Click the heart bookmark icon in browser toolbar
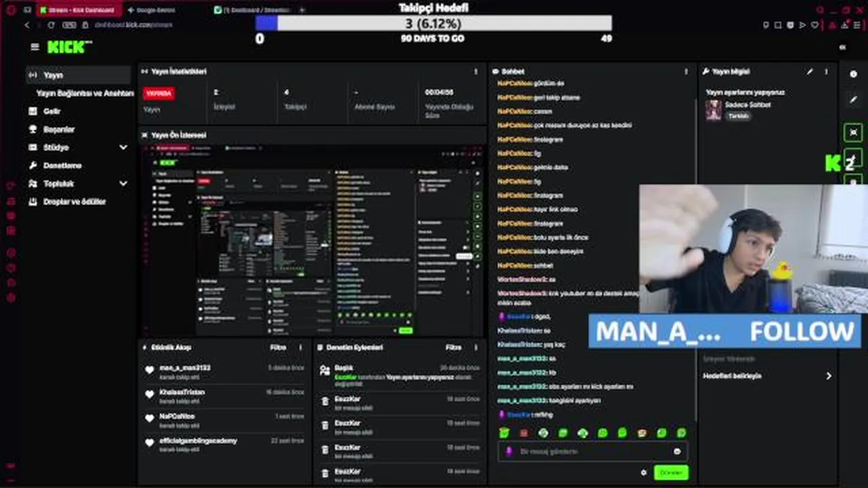Image resolution: width=868 pixels, height=488 pixels. click(814, 25)
